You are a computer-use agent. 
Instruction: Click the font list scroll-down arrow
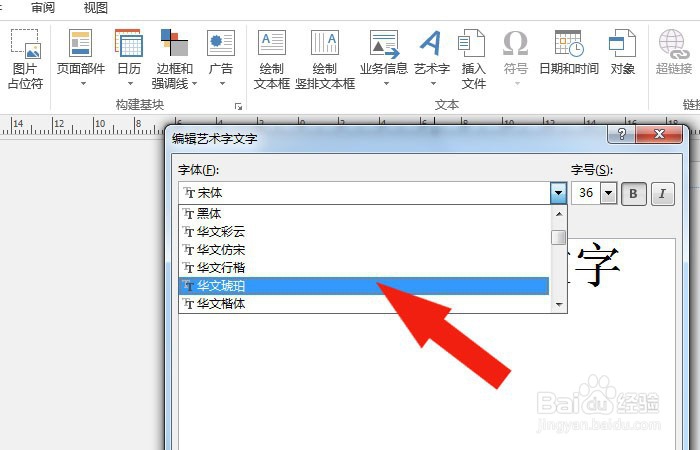[558, 304]
